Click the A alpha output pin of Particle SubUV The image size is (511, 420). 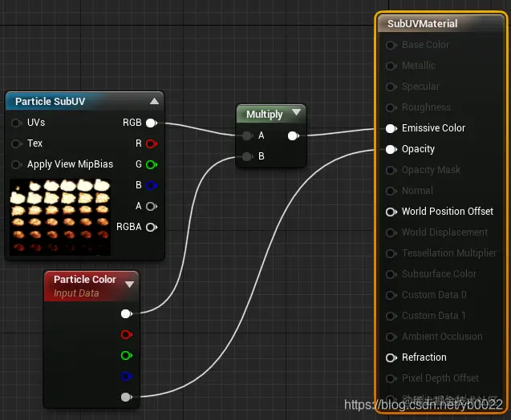pyautogui.click(x=152, y=206)
